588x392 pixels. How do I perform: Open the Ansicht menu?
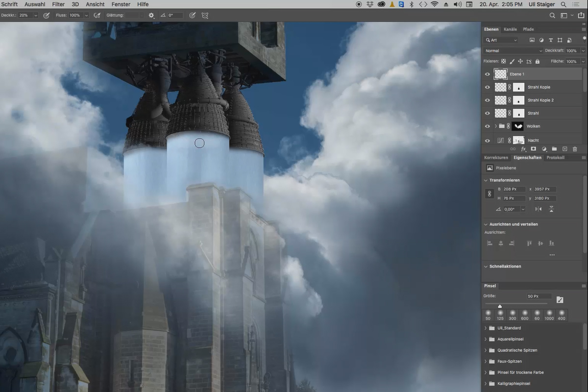(95, 4)
